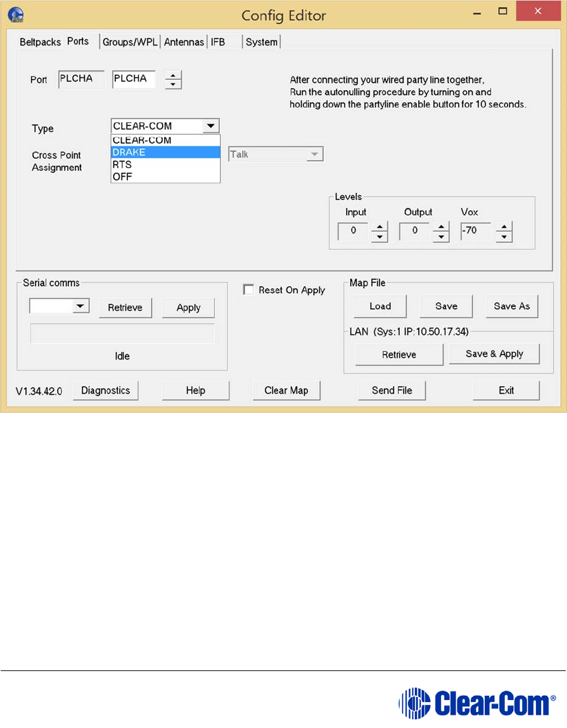This screenshot has height=728, width=567.
Task: Click the V1.34.42.0 version text
Action: tap(39, 391)
